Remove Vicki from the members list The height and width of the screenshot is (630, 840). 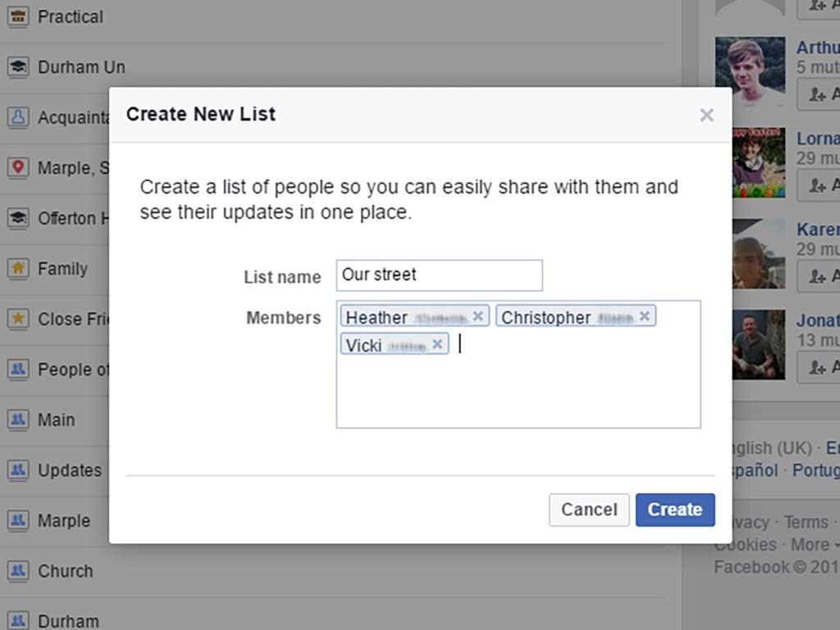point(437,344)
